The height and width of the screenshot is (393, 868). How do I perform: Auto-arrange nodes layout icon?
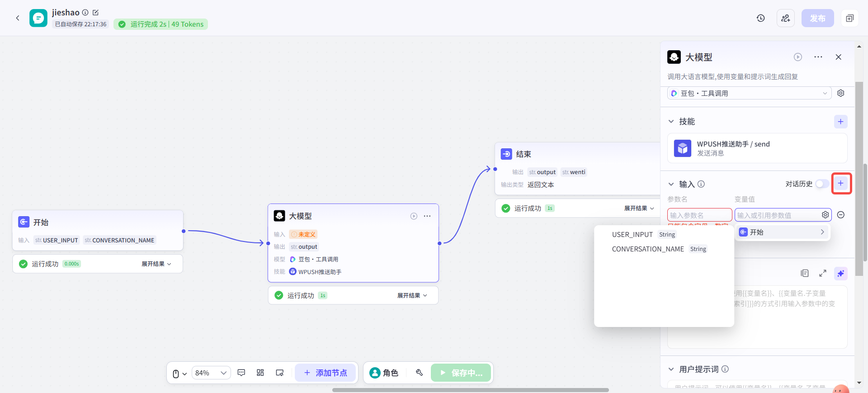[x=260, y=373]
